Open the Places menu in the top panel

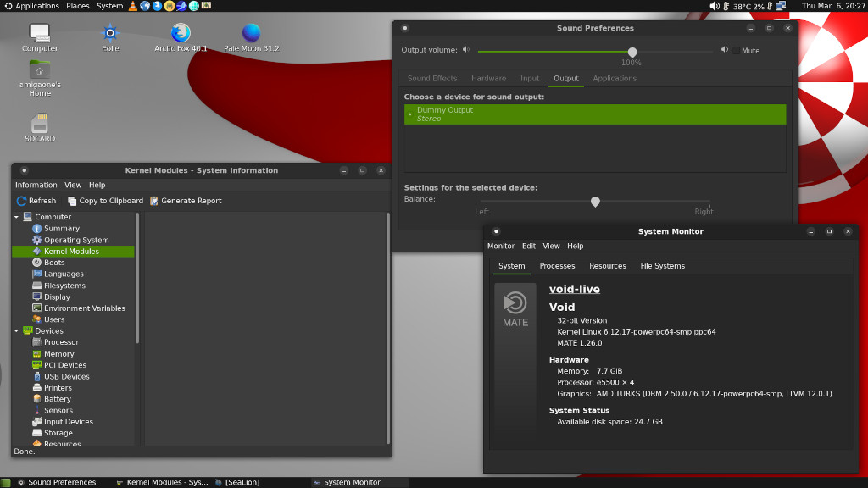point(77,6)
